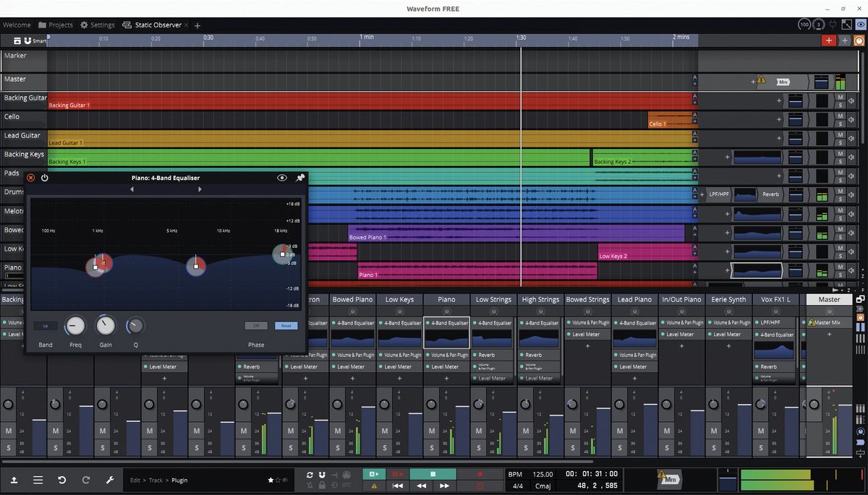
Task: Open the settings wrench in the bottom toolbar
Action: coord(111,479)
